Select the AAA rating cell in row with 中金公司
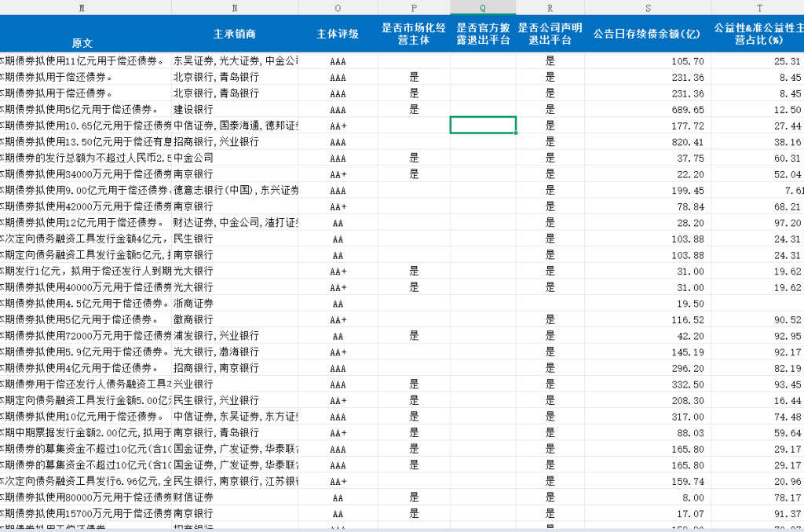This screenshot has height=532, width=804. pos(338,157)
